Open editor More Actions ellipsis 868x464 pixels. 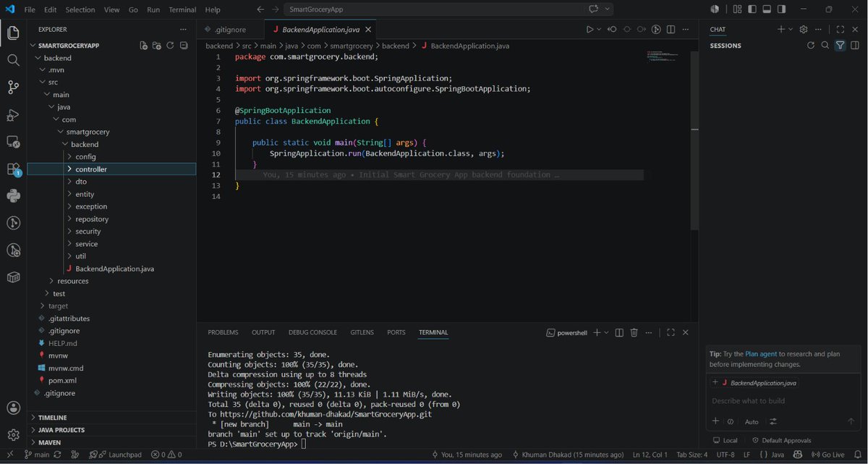pos(686,30)
